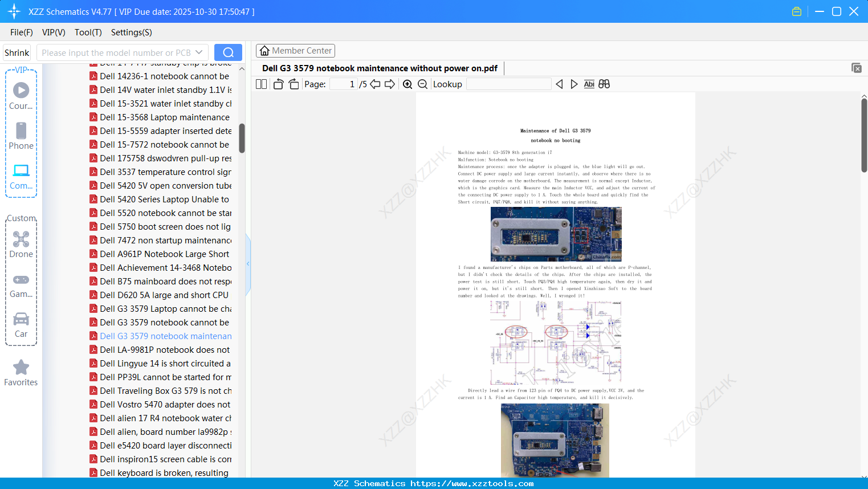
Task: Open Dell 7472 non startup maintenance file
Action: pos(166,241)
